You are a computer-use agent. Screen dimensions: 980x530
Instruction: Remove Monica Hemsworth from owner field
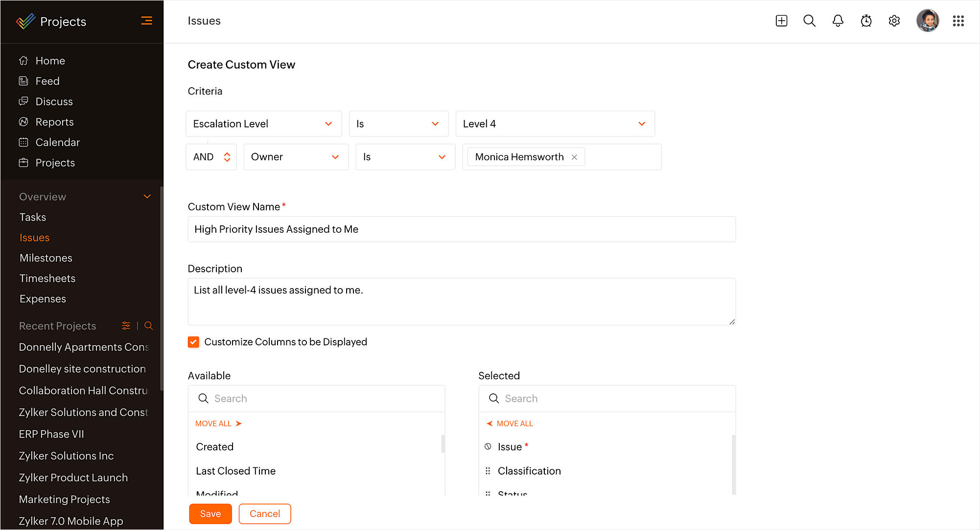(574, 157)
